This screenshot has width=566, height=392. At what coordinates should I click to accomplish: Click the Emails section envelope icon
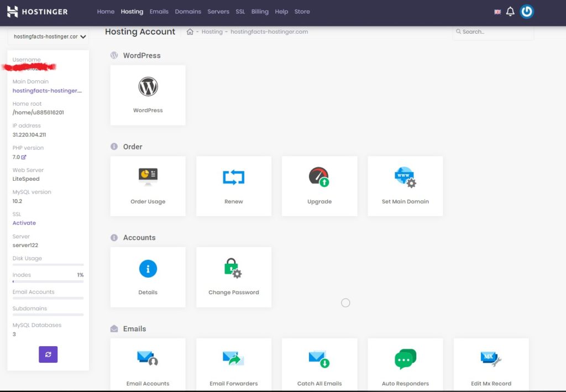coord(114,329)
